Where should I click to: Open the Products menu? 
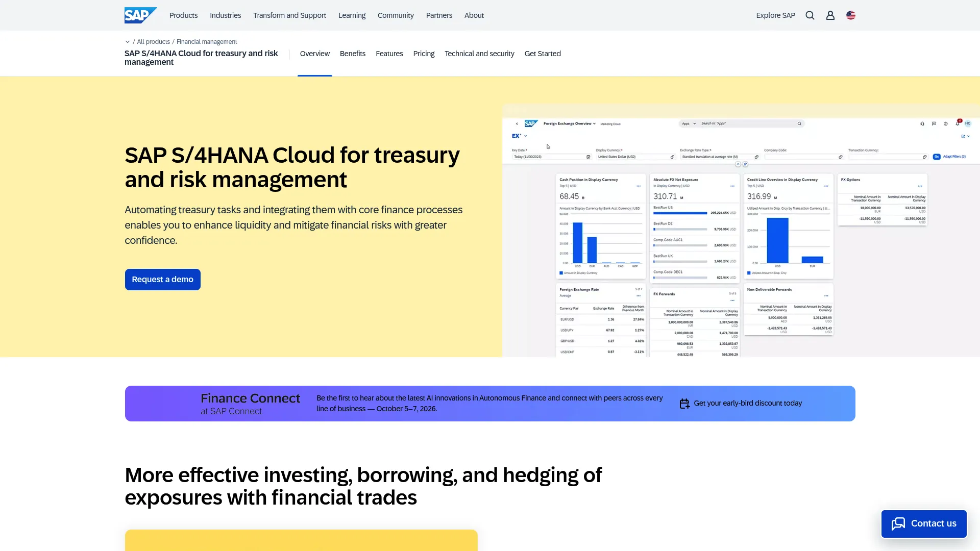[x=183, y=15]
